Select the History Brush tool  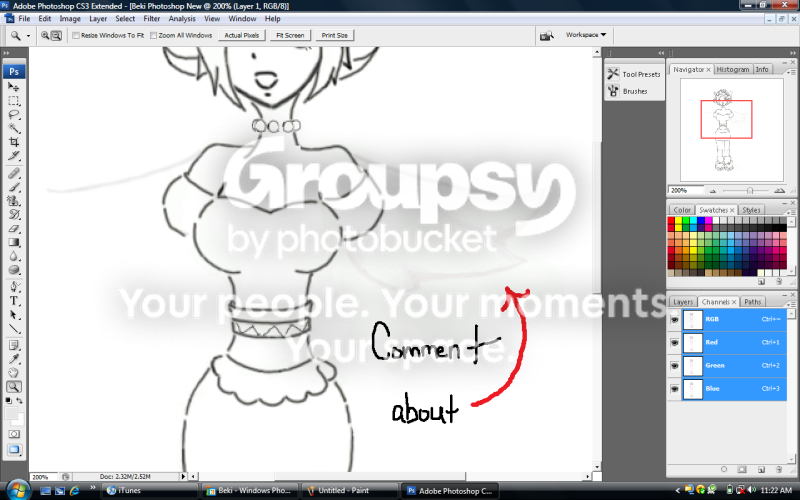tap(14, 215)
